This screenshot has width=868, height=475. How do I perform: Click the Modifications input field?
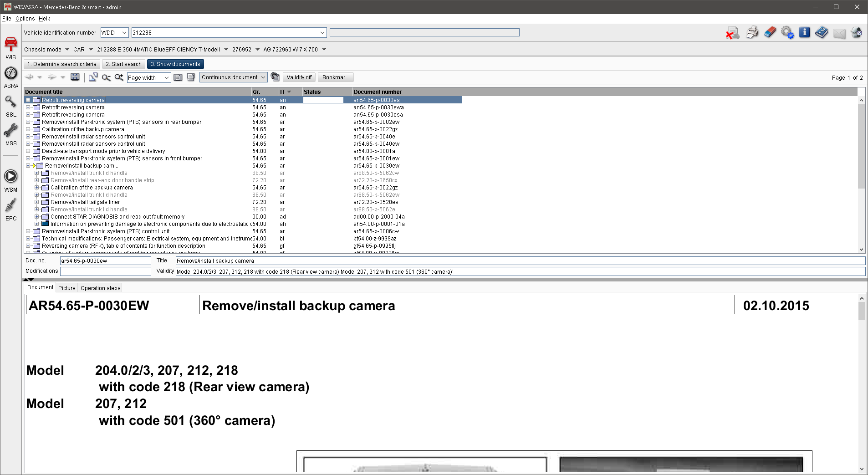coord(105,271)
